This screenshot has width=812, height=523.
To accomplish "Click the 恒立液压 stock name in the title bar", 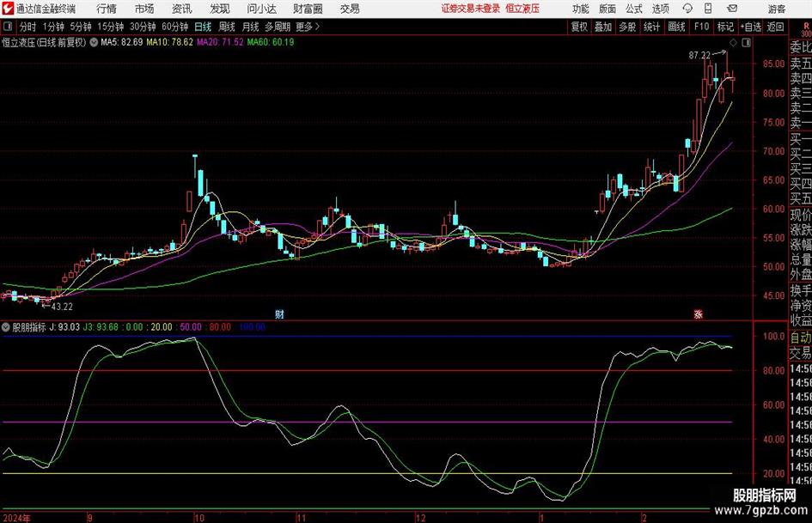I will (522, 9).
